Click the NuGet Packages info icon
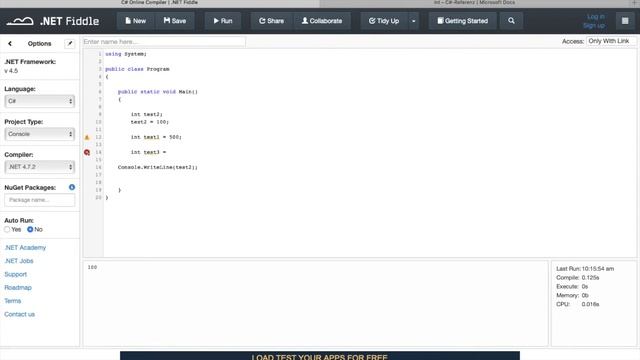Screen dimensions: 640x360 [x=72, y=187]
